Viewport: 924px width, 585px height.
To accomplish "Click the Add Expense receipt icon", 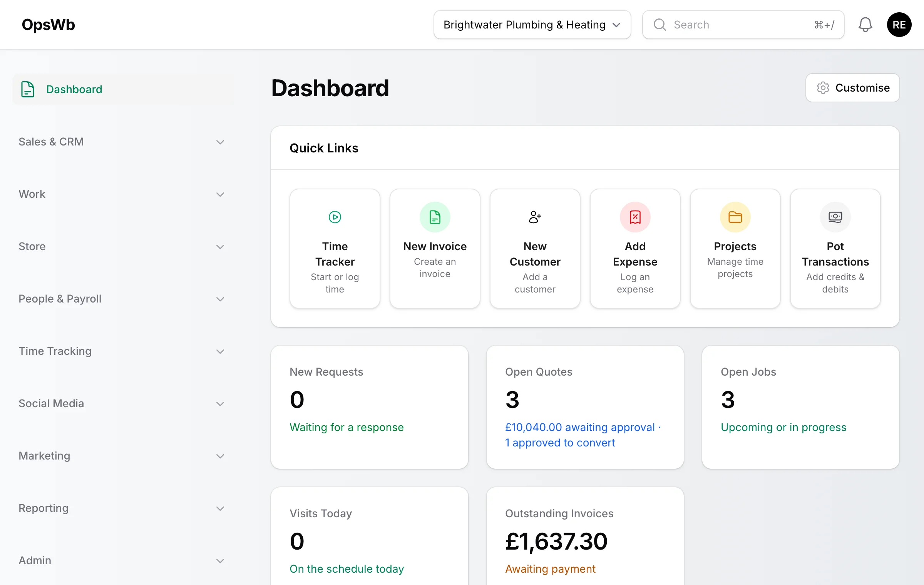I will coord(635,217).
